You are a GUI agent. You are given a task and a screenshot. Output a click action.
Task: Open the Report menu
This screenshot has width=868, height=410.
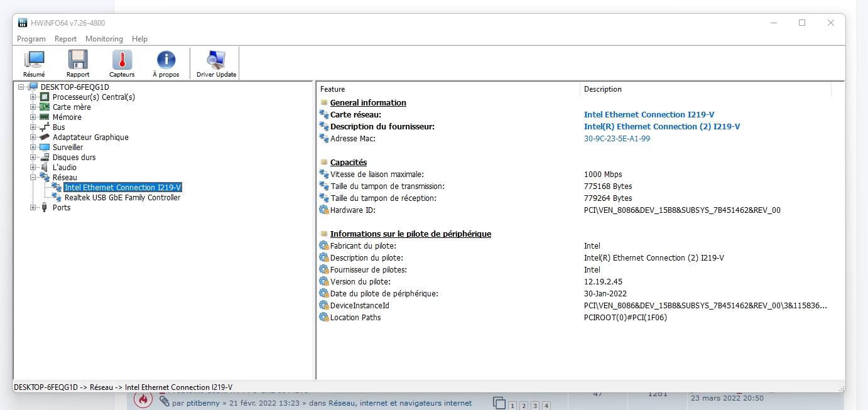point(65,39)
